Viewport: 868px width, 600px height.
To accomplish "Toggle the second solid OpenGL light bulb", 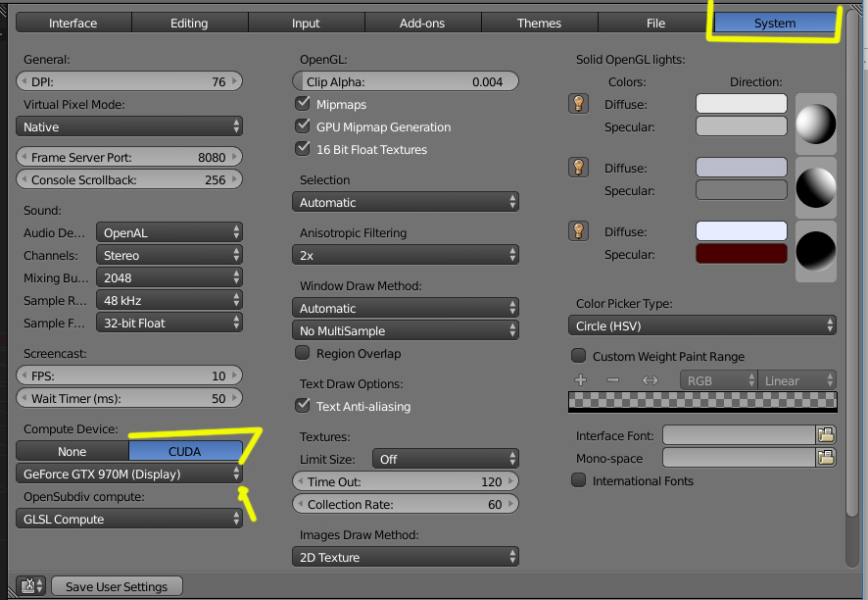I will [578, 168].
